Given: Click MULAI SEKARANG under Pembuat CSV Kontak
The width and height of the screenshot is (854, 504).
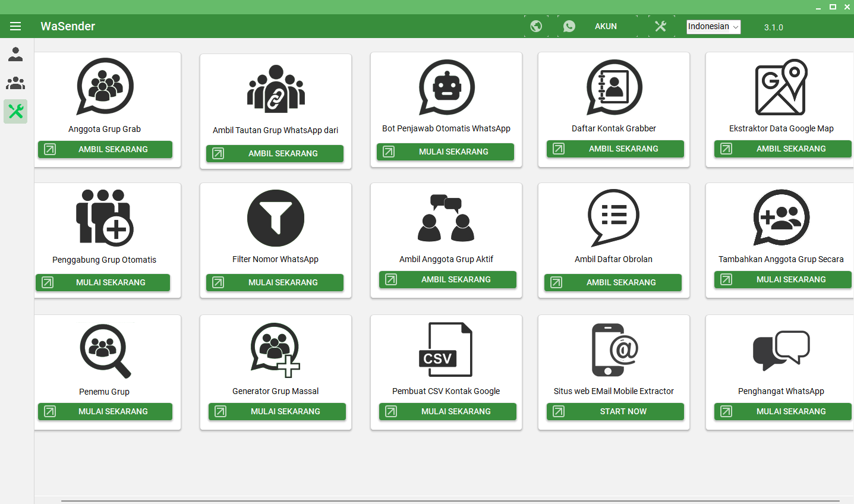Looking at the screenshot, I should click(448, 411).
